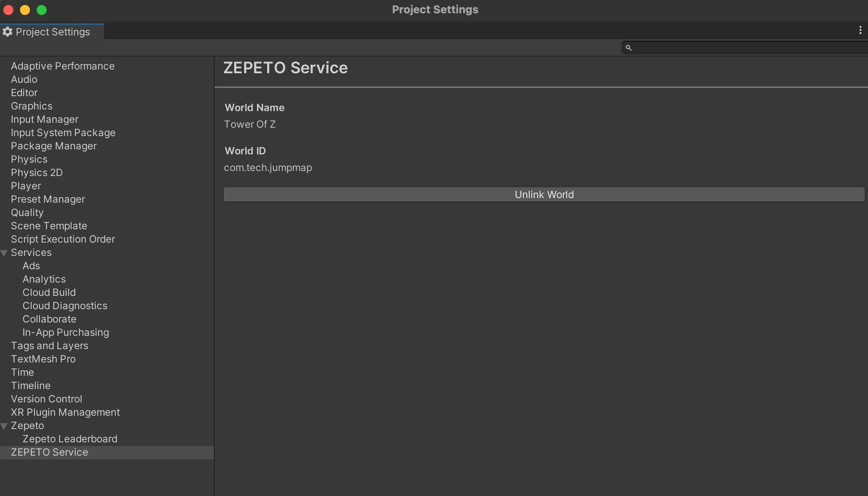This screenshot has height=496, width=868.
Task: Select Physics settings
Action: coord(29,159)
